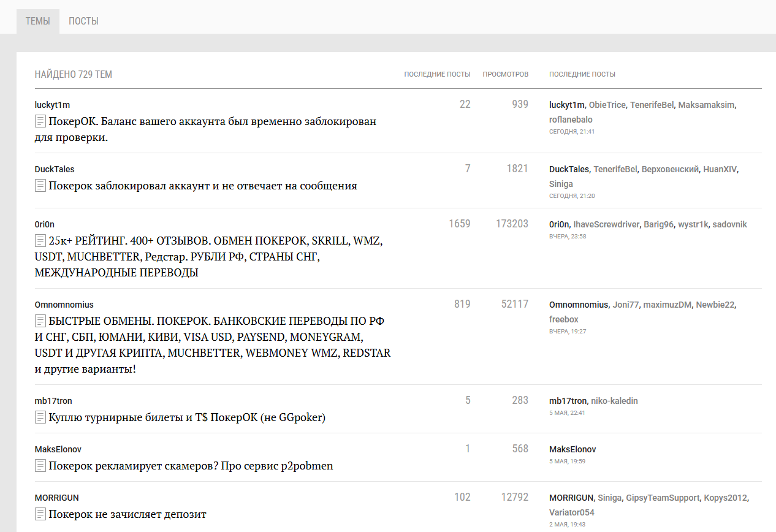Open author profile mb17tron above topic title
Image resolution: width=776 pixels, height=532 pixels.
pyautogui.click(x=53, y=401)
